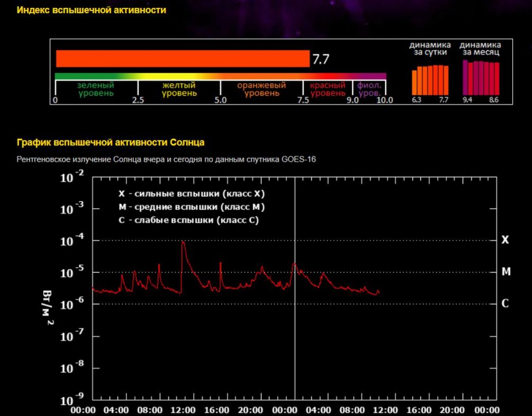Click the '9.4' monthly dynamics value
This screenshot has height=416, width=532.
467,100
